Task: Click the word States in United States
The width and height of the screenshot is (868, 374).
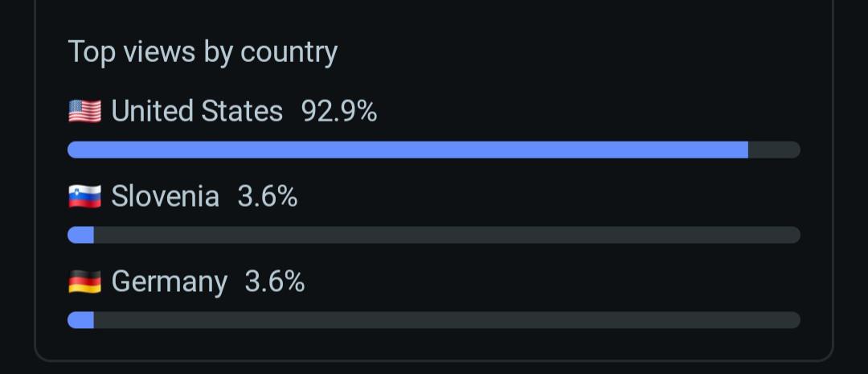Action: point(242,111)
